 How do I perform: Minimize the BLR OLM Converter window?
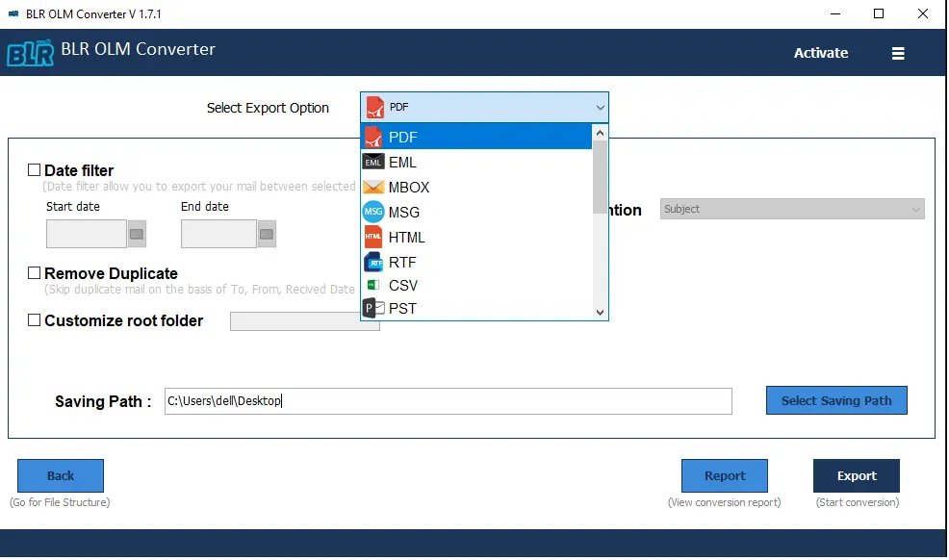point(835,13)
